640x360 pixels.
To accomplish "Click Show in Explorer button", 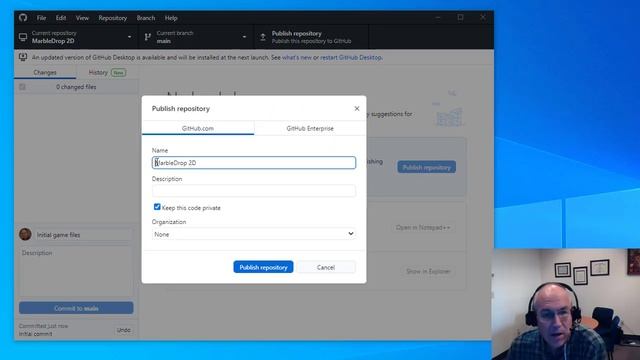I will point(428,271).
